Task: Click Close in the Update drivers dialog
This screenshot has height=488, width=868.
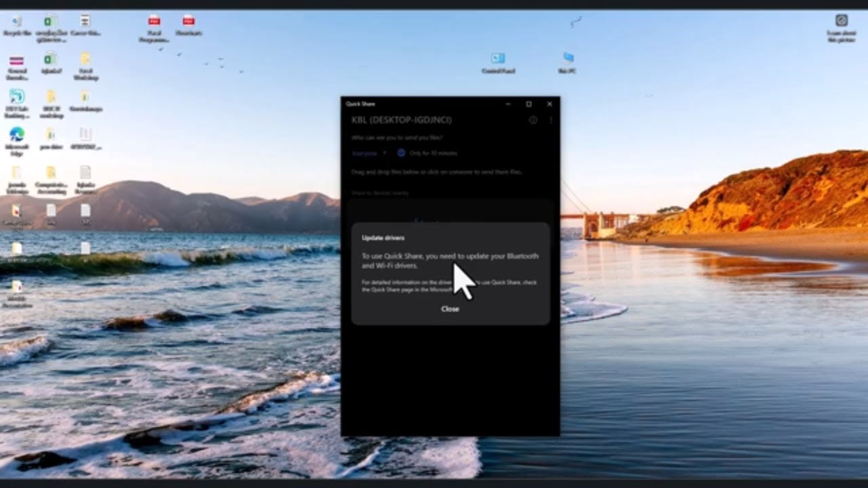Action: coord(450,308)
